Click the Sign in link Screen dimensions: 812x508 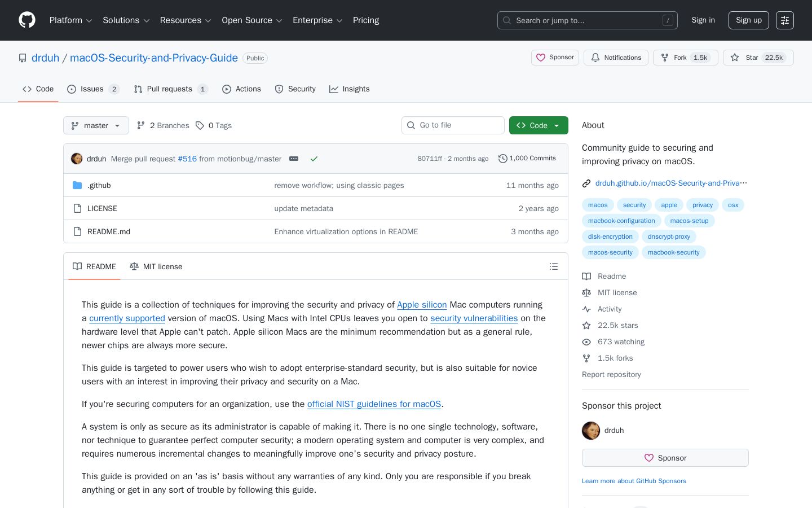click(703, 20)
